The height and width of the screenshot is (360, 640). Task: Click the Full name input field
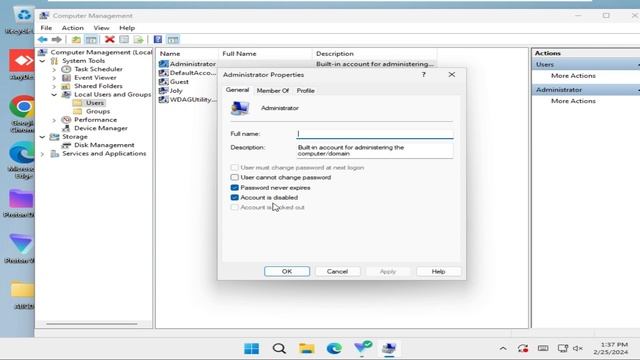pyautogui.click(x=375, y=134)
